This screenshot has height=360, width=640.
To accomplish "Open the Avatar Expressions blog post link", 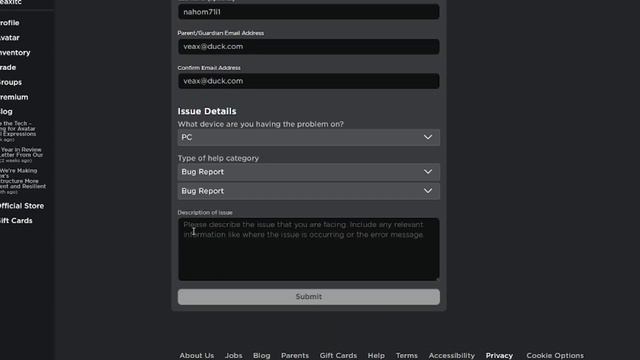I will [18, 131].
